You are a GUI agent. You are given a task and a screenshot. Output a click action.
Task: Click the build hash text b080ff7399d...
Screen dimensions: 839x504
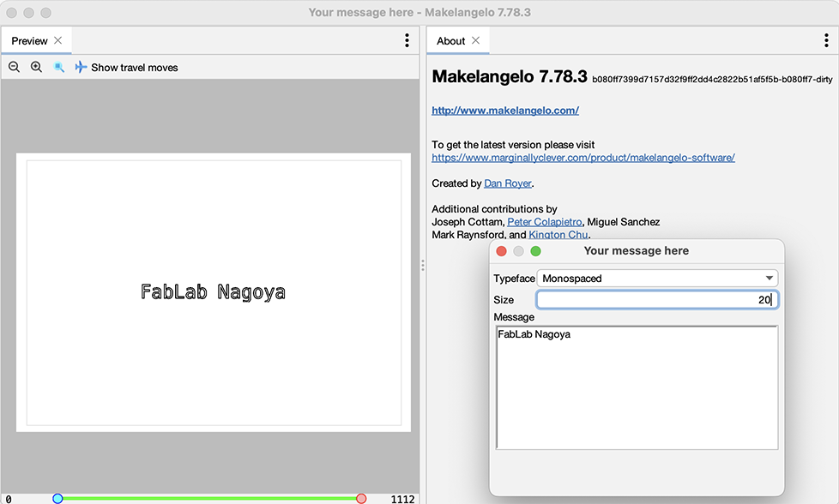[712, 80]
